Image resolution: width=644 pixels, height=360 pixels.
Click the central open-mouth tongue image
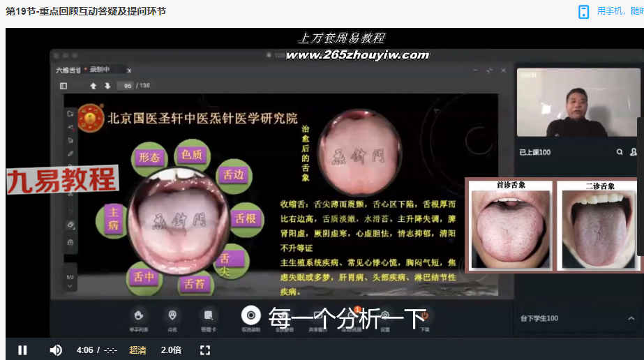pos(178,221)
